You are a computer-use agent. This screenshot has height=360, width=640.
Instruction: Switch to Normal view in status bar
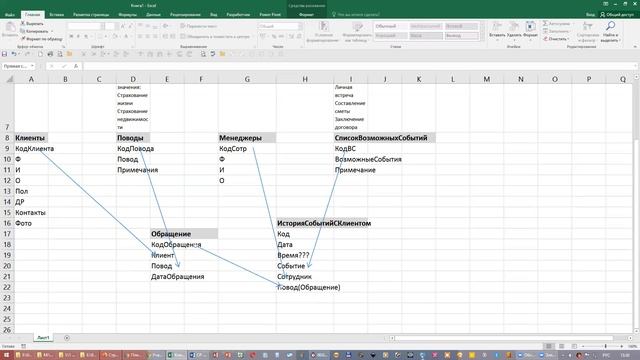coord(549,346)
